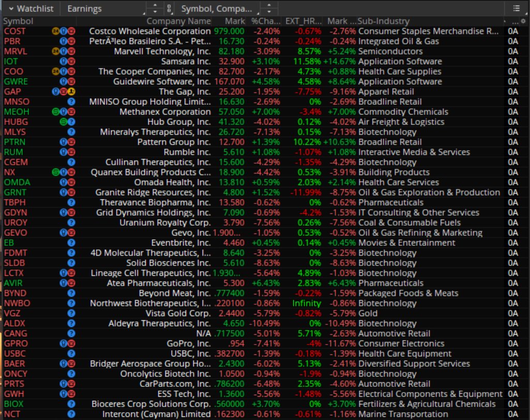Click the +14.67% value on IOT row

point(340,61)
